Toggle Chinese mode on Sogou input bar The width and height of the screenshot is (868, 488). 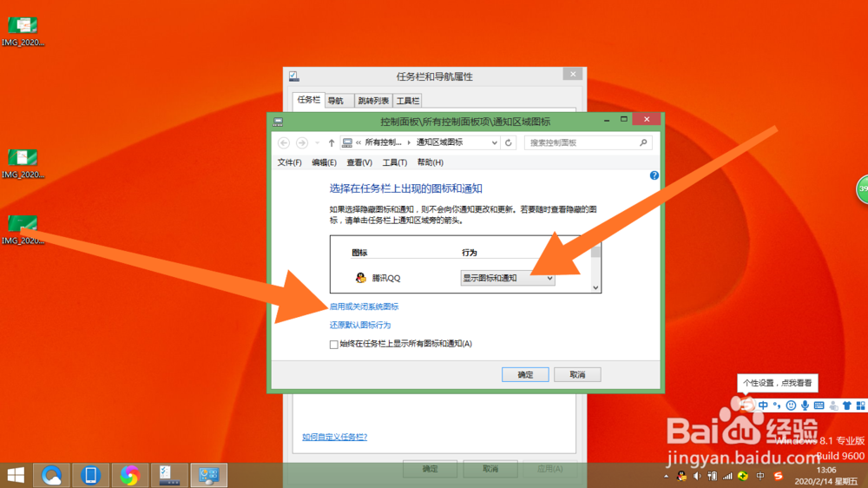(763, 406)
